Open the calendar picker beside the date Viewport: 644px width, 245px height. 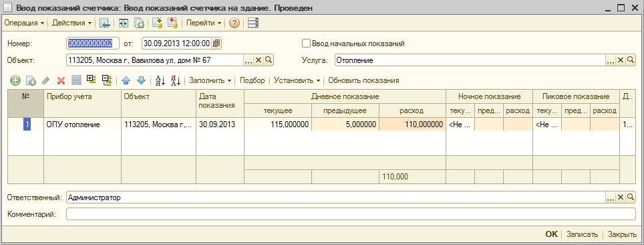point(216,44)
